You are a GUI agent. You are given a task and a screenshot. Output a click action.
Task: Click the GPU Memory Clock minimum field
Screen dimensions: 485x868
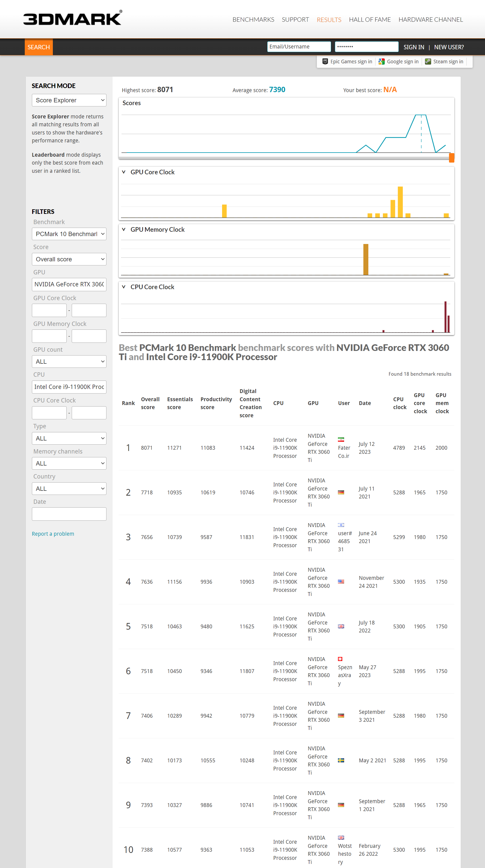49,336
